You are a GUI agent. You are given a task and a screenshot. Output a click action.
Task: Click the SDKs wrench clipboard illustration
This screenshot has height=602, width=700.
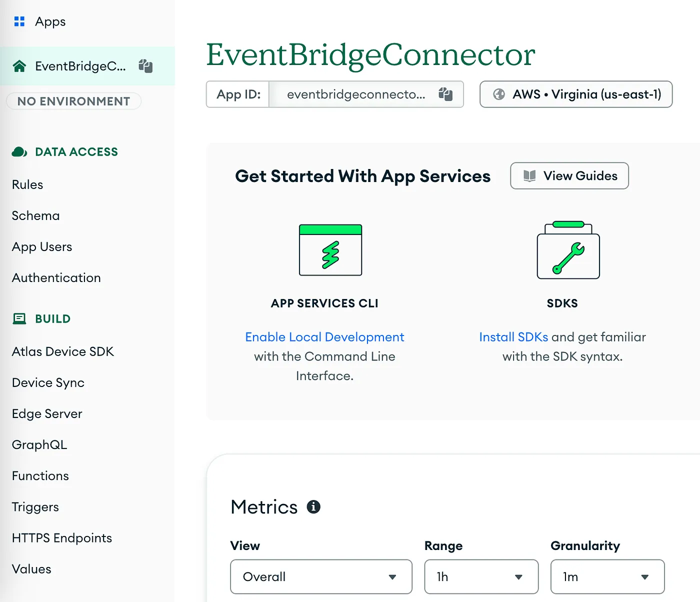click(568, 250)
